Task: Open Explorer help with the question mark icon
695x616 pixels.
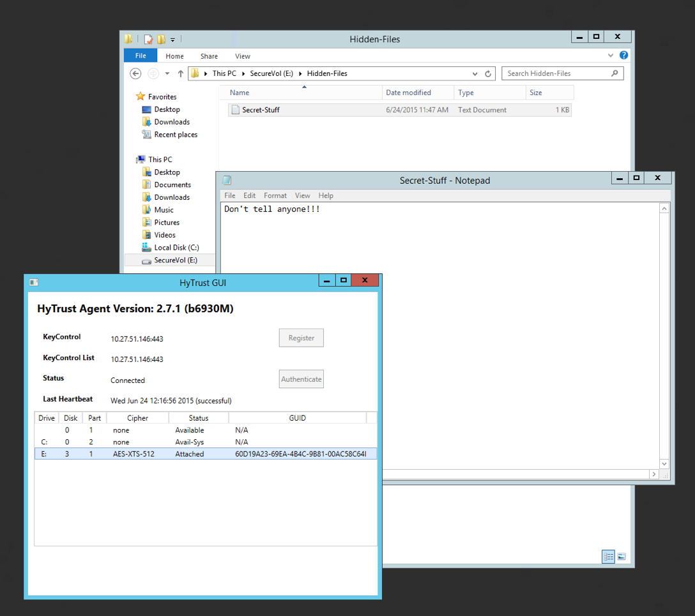Action: pyautogui.click(x=623, y=56)
